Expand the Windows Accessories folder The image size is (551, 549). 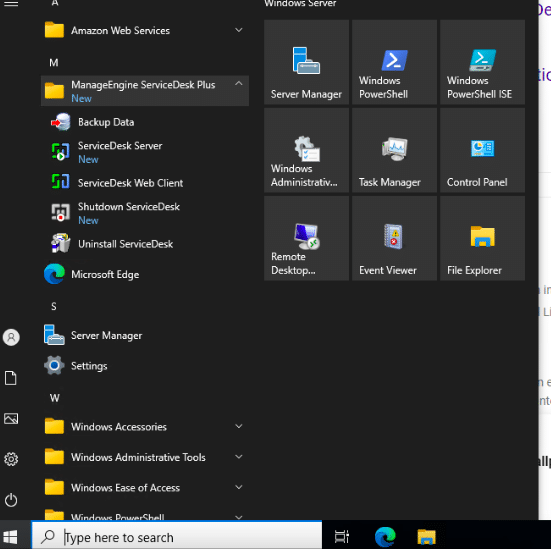click(x=145, y=427)
